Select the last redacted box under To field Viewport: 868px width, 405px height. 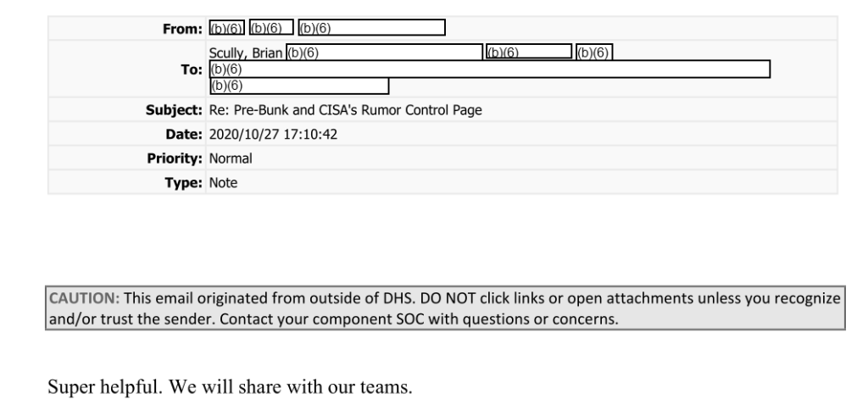pos(299,86)
